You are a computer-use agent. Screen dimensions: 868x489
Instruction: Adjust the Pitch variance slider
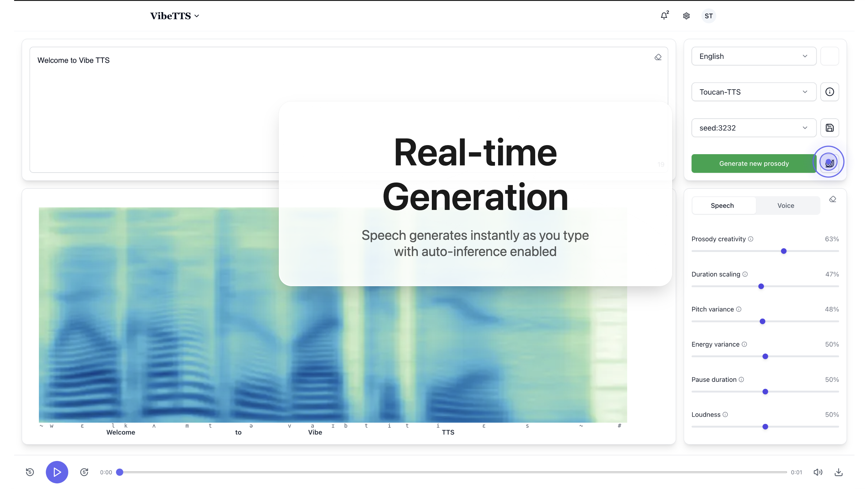coord(765,321)
